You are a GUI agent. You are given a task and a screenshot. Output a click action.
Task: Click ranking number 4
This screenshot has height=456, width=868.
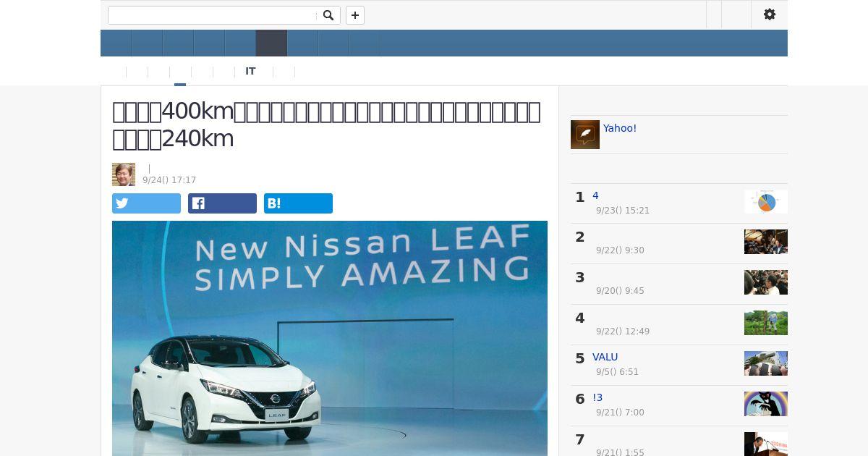click(x=579, y=318)
